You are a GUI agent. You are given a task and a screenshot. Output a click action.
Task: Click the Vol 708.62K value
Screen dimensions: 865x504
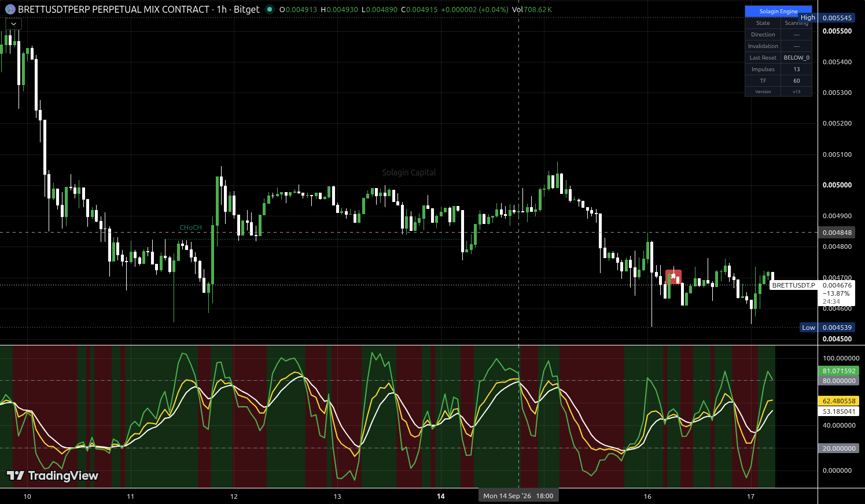[532, 9]
